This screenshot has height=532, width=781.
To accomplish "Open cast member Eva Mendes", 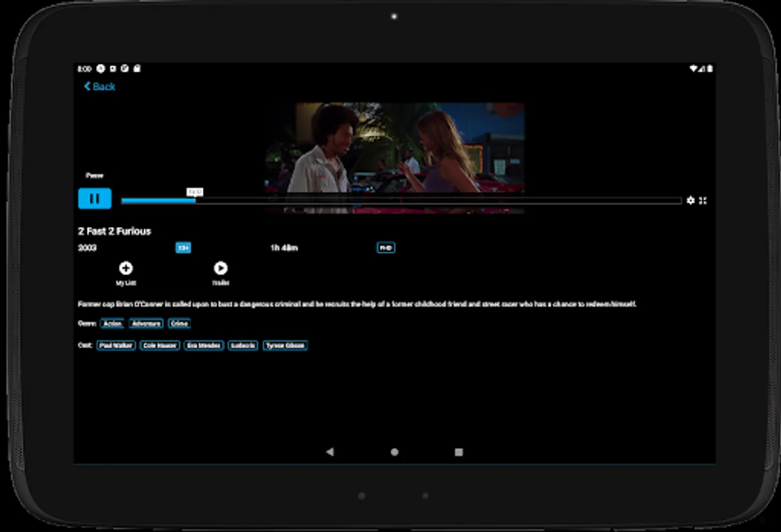I will pyautogui.click(x=204, y=345).
